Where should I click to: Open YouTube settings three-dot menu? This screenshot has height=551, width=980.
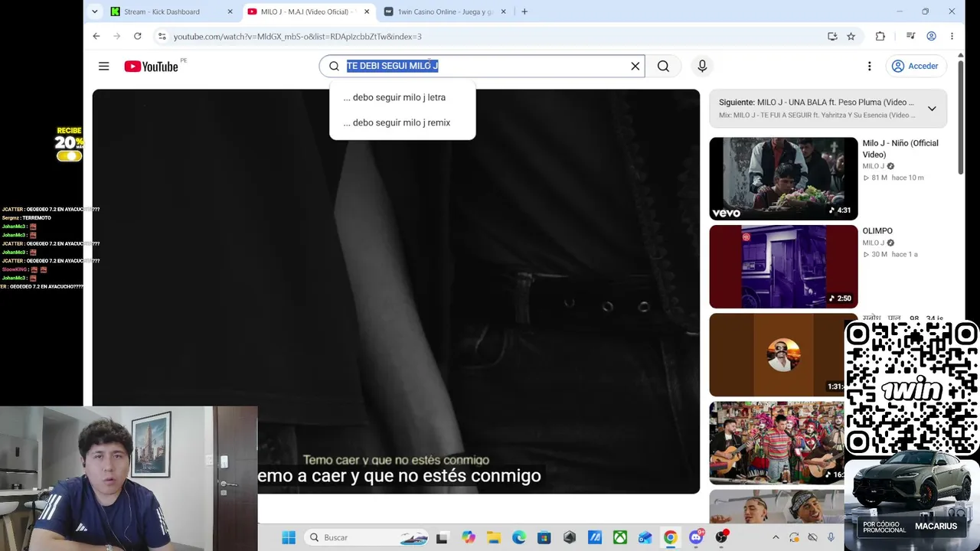point(869,67)
